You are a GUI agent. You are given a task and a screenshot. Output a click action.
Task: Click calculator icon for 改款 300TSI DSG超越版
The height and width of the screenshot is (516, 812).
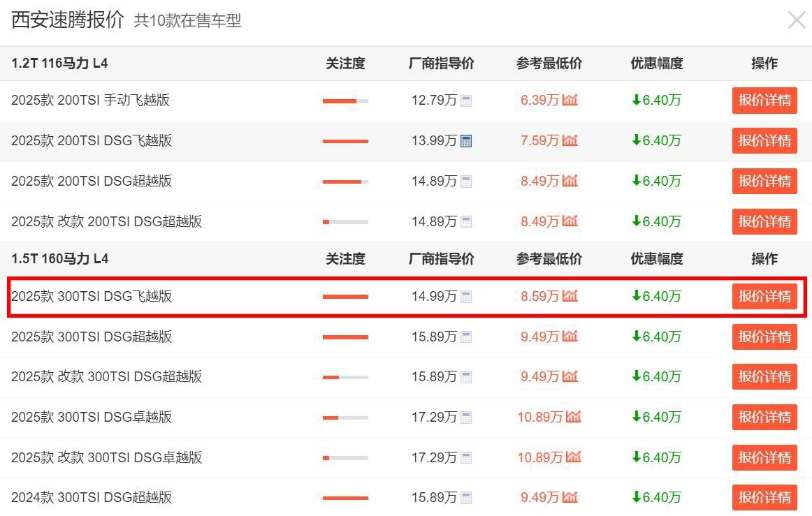coord(466,377)
